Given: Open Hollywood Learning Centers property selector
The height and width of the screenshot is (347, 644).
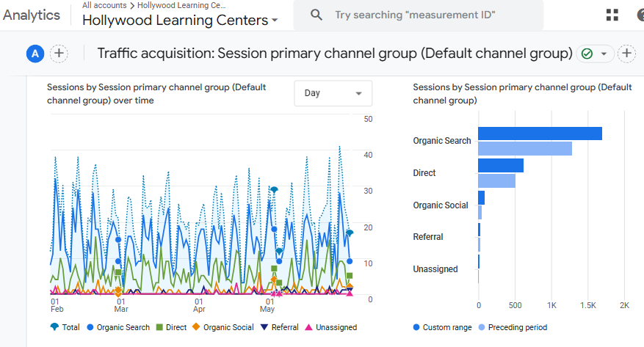Looking at the screenshot, I should 180,21.
